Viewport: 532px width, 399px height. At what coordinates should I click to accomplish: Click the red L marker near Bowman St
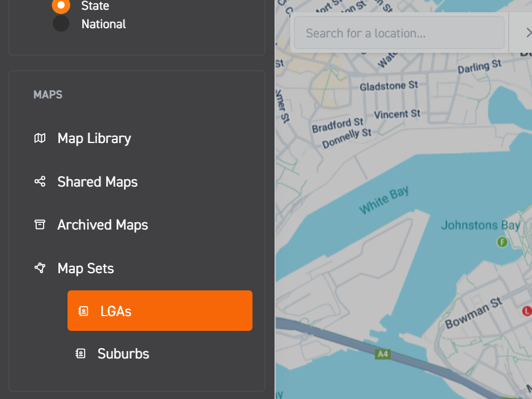[x=527, y=312]
